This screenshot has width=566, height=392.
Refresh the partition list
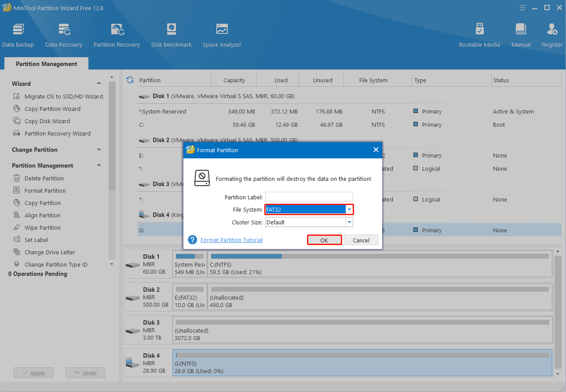point(130,80)
